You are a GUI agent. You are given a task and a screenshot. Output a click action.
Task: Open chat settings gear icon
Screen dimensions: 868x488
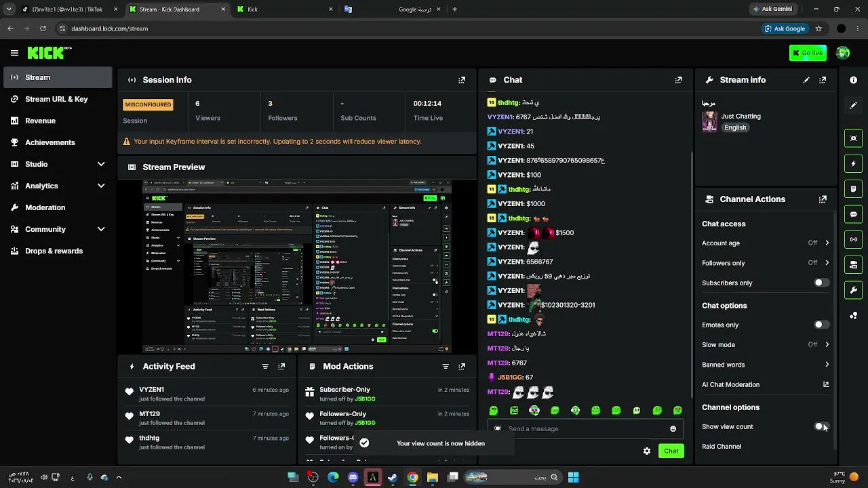coord(647,451)
